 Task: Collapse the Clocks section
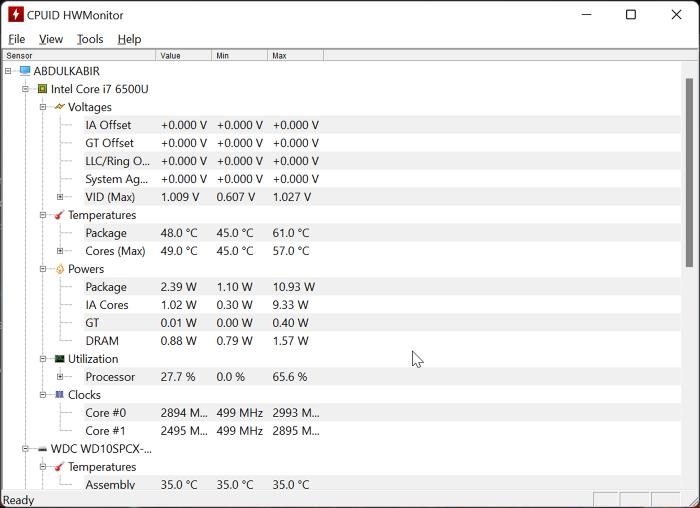(43, 395)
